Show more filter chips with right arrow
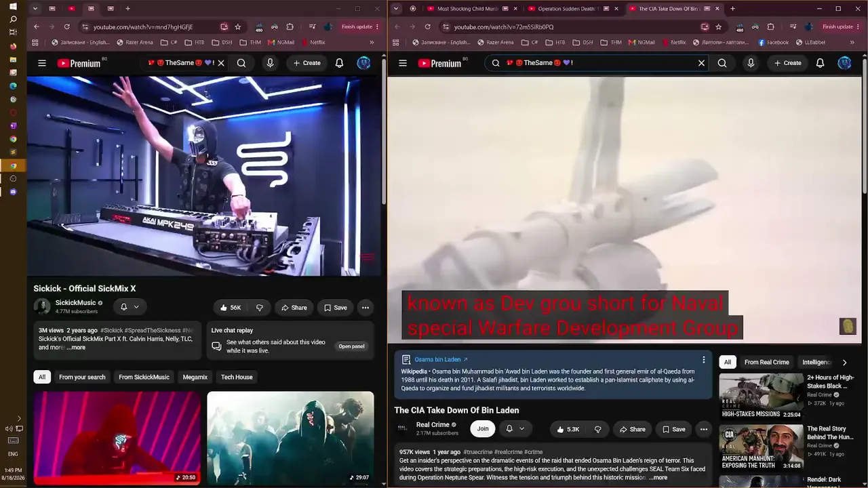 844,363
